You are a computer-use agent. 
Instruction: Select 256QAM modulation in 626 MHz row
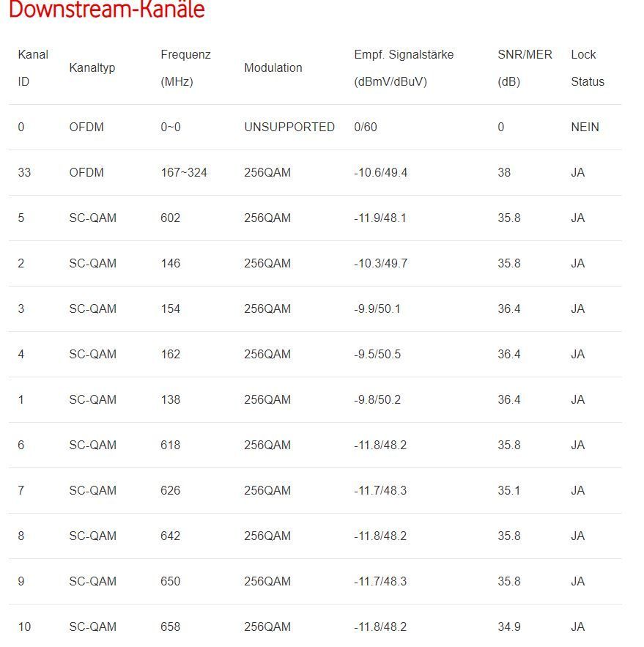(267, 490)
